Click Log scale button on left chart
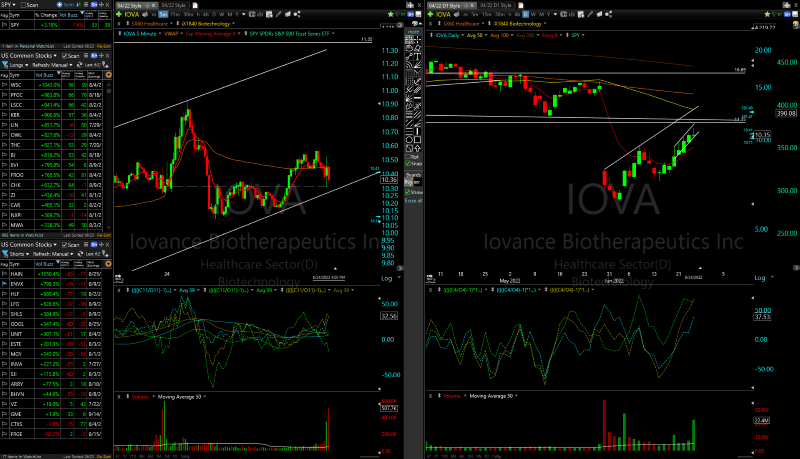Screen dimensions: 800x459 tap(387, 278)
